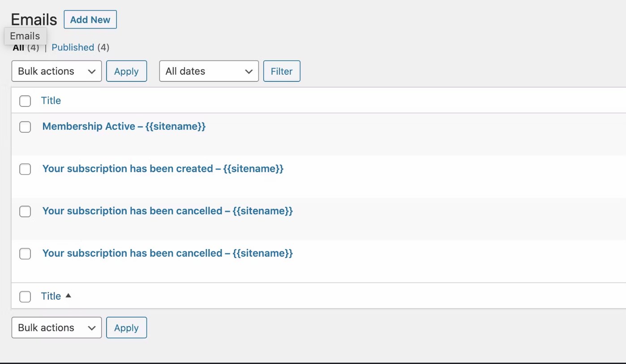Check the select-all checkbox in the header row
This screenshot has width=626, height=364.
point(25,101)
